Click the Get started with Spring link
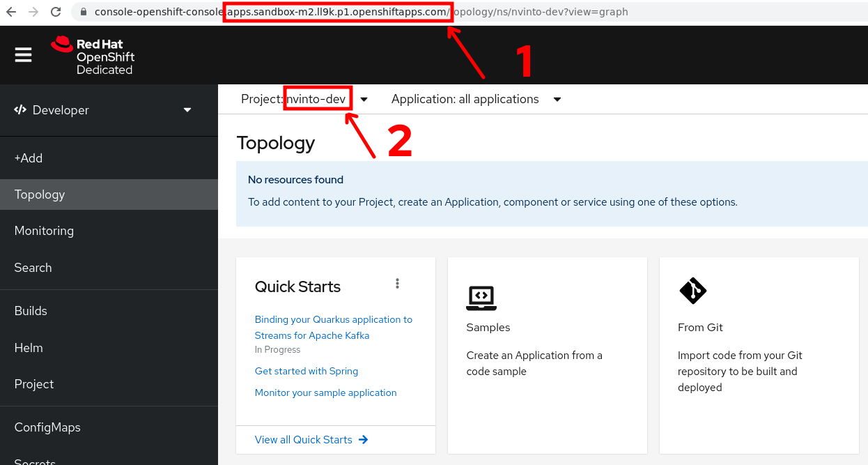The width and height of the screenshot is (868, 465). pos(306,371)
